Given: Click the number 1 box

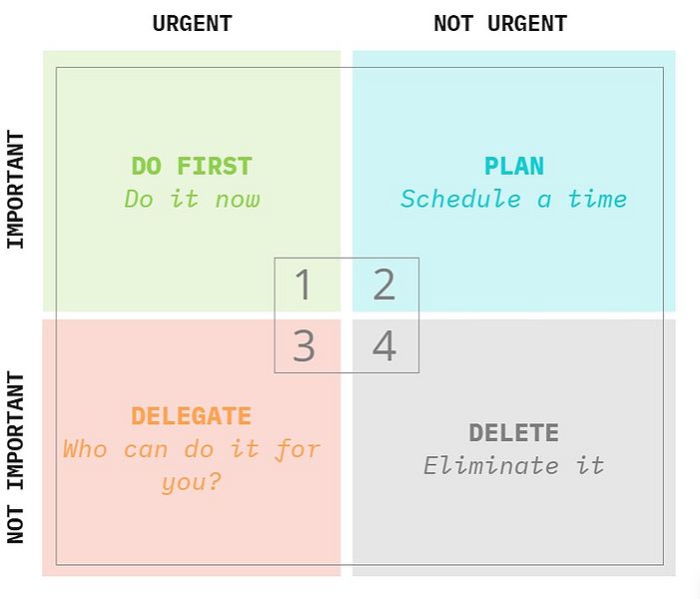Looking at the screenshot, I should click(304, 286).
